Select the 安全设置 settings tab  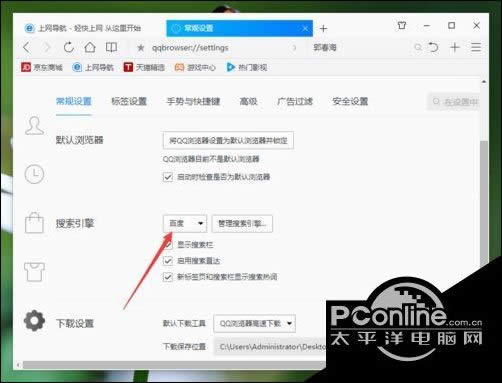pyautogui.click(x=350, y=101)
